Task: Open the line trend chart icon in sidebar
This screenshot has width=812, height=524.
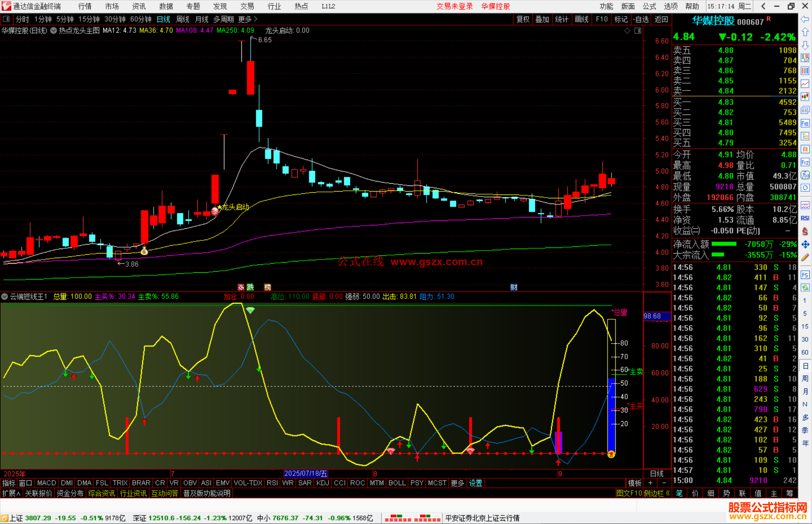Action: pos(805,84)
